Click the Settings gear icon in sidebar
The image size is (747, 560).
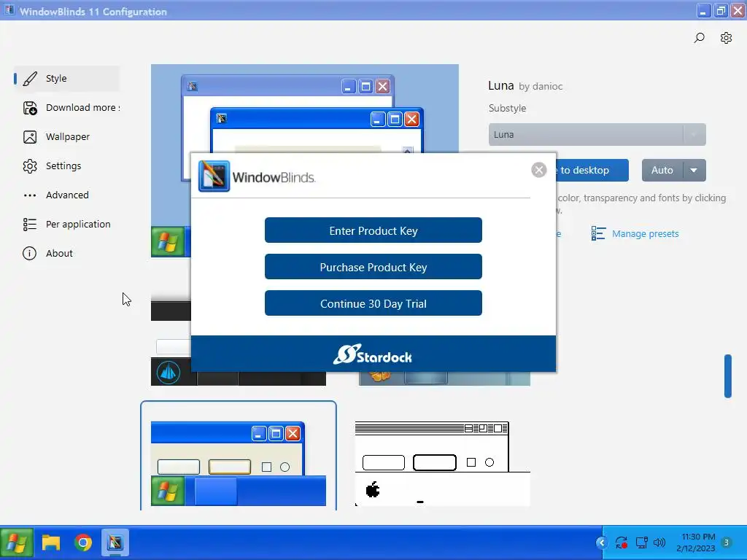(30, 166)
